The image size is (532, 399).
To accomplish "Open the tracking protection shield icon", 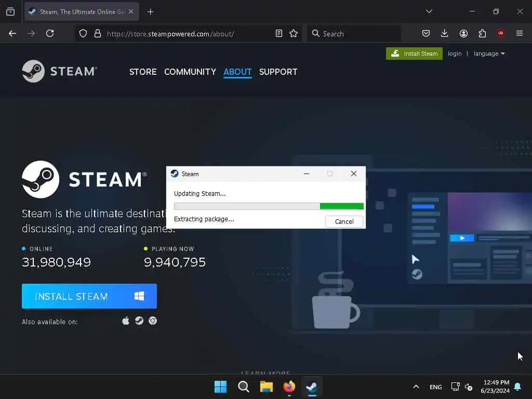I will click(x=83, y=34).
